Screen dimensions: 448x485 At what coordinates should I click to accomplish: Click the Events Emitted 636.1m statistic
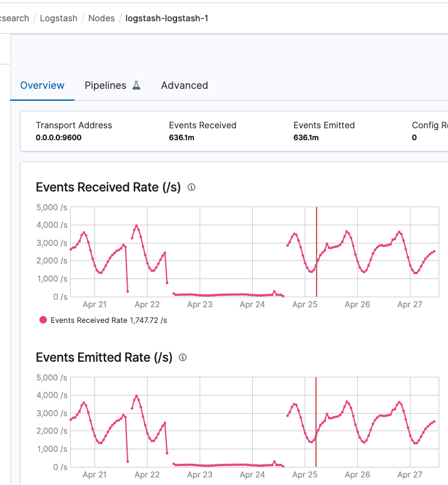[305, 138]
